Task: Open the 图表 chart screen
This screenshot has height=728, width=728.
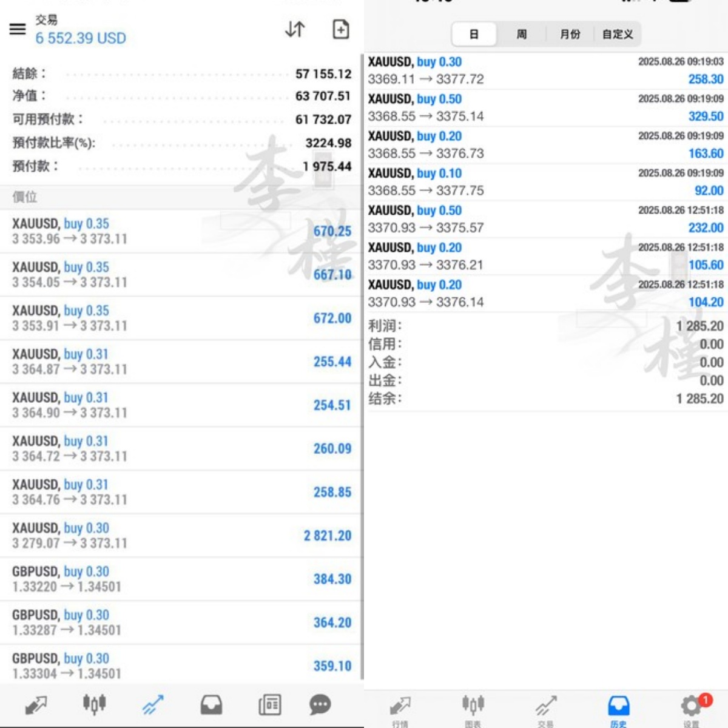Action: (473, 707)
